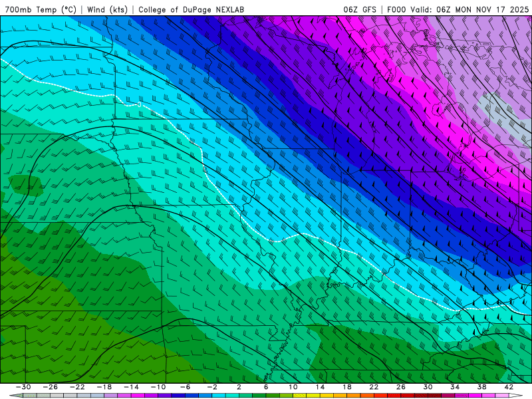Viewport: 532px width, 399px height.
Task: Click the "06Z GFS" model run label
Action: (360, 10)
